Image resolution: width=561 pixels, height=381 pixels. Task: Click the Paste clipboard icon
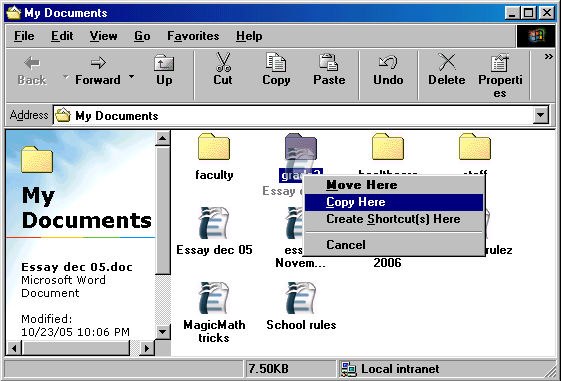(x=328, y=62)
